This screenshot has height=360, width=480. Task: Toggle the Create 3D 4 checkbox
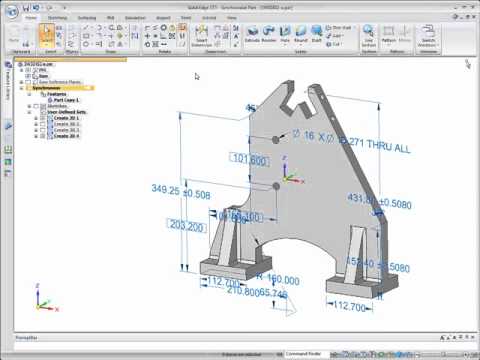tap(43, 136)
